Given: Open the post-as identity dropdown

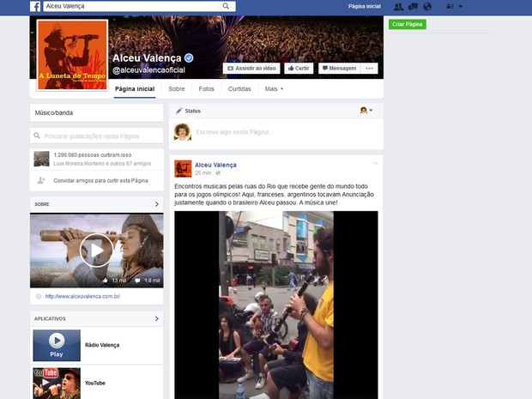Looking at the screenshot, I should point(366,111).
